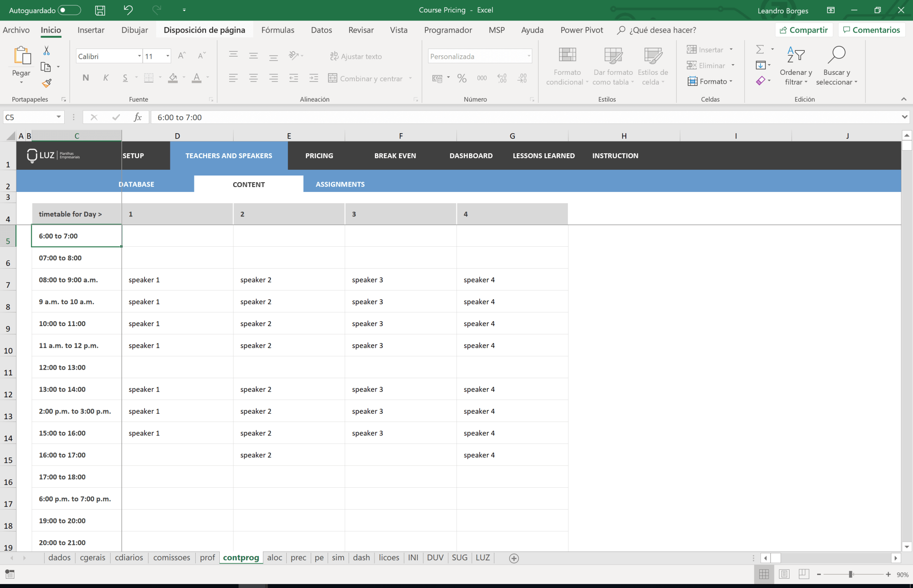Toggle bold (N) formatting
This screenshot has height=588, width=913.
[85, 78]
